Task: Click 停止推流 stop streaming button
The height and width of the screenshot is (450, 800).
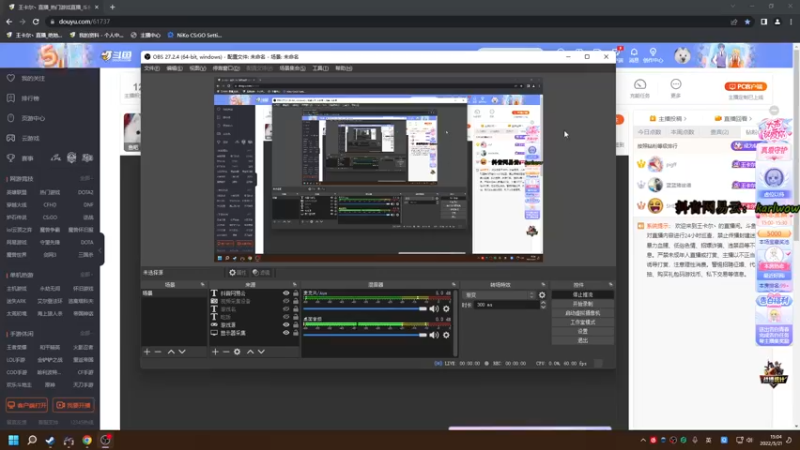Action: click(582, 295)
